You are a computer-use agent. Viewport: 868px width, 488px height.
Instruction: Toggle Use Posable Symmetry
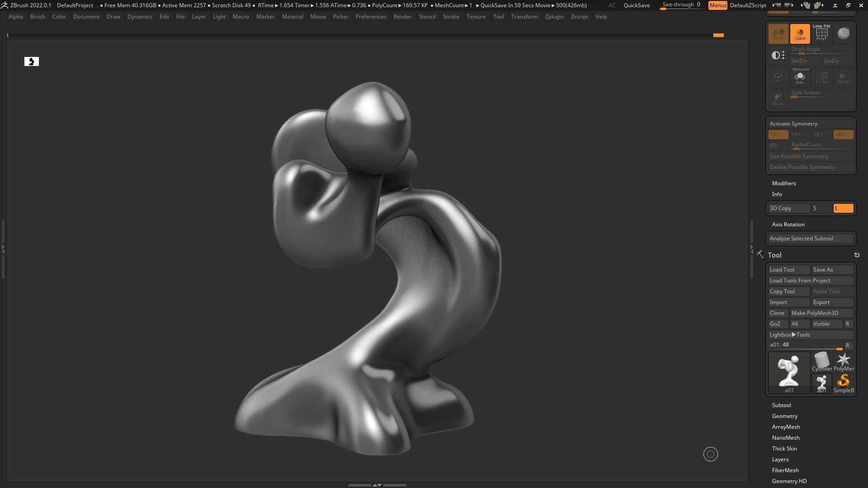click(811, 156)
